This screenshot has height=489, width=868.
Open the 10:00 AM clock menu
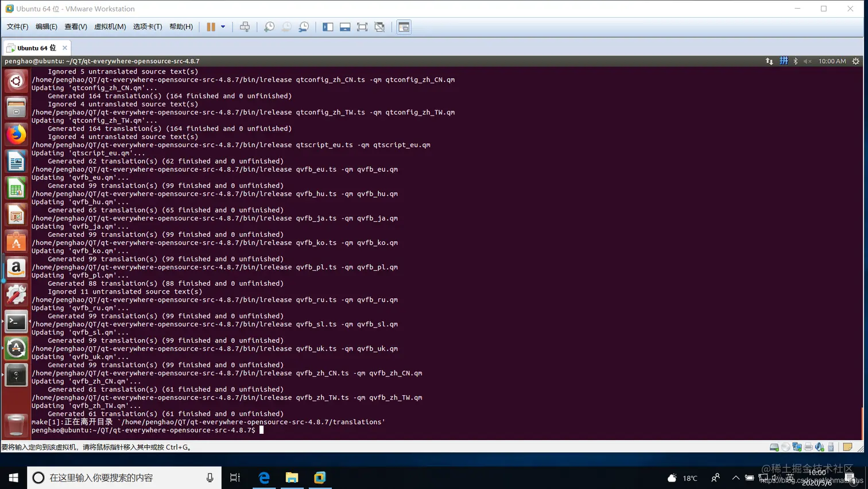click(832, 61)
